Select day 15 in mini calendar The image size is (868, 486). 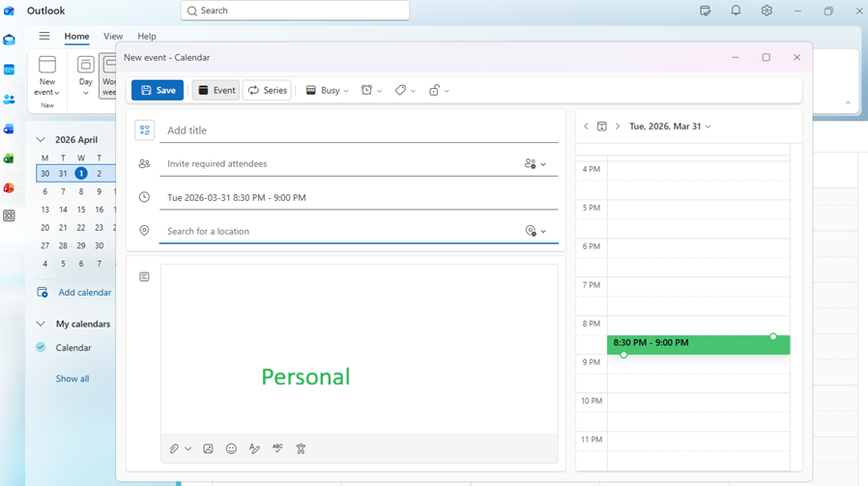tap(81, 210)
